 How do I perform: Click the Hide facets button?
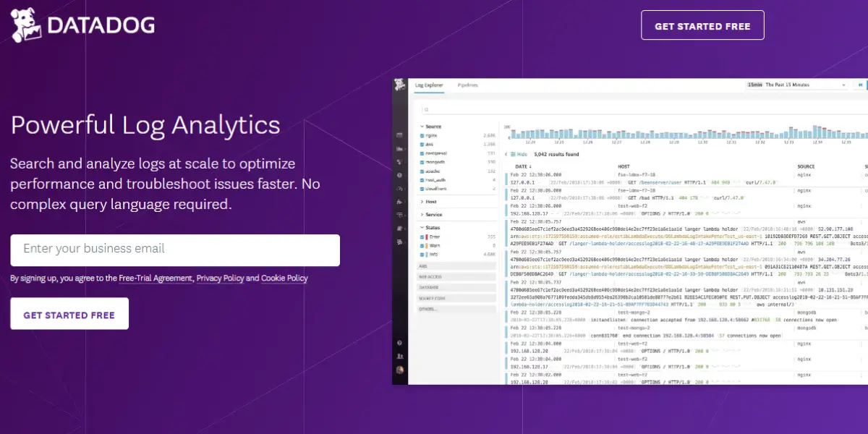(519, 154)
